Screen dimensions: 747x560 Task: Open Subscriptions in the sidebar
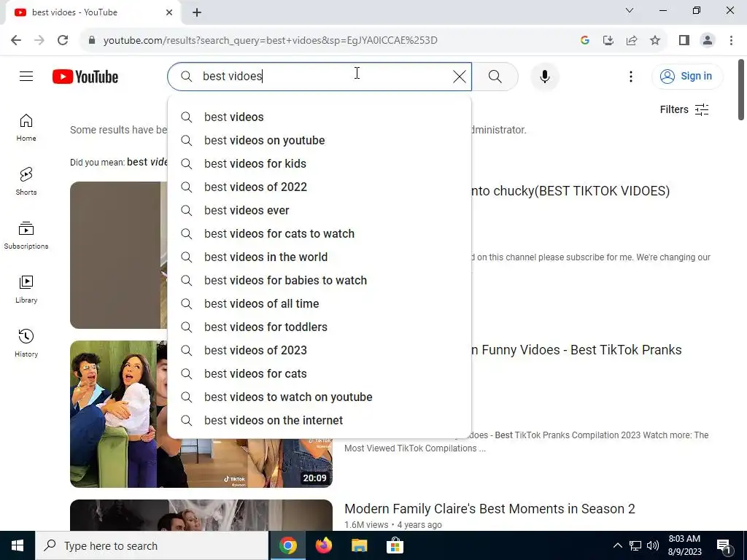(x=26, y=236)
